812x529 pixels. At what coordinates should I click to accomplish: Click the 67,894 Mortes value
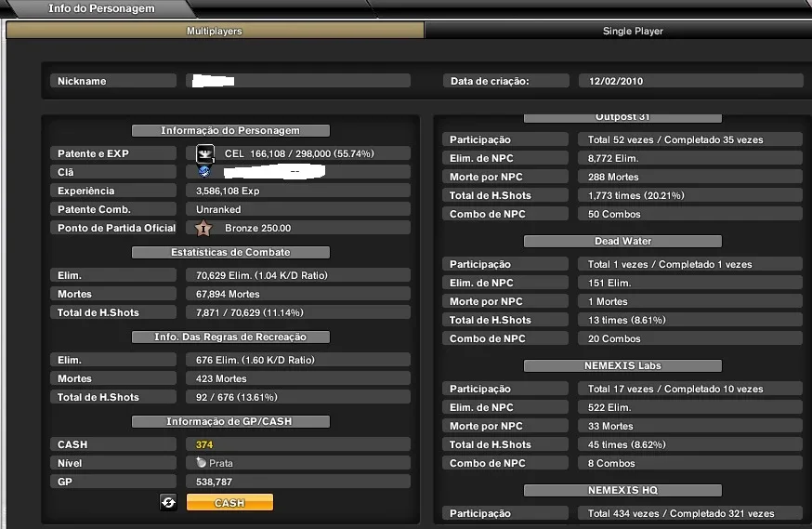pyautogui.click(x=228, y=295)
